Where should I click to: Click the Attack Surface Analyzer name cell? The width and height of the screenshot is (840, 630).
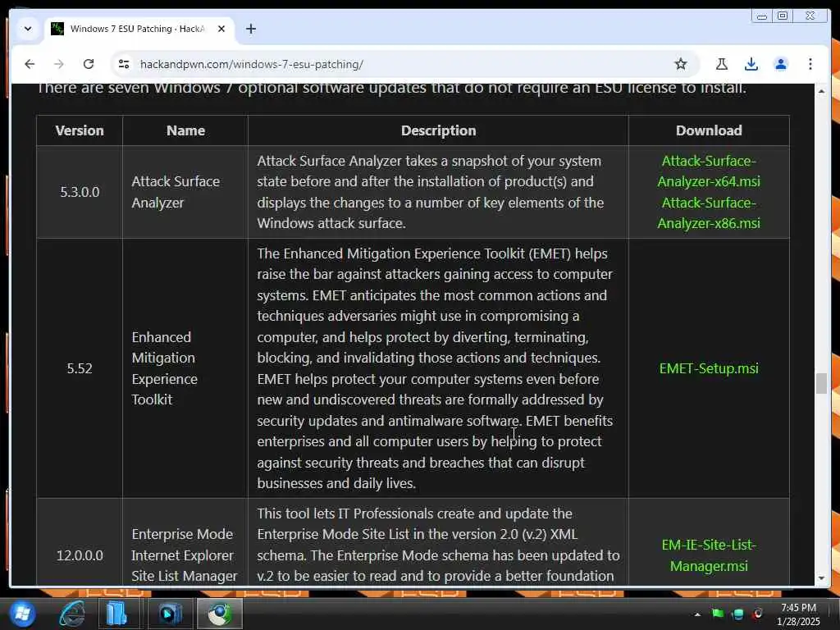pos(185,192)
